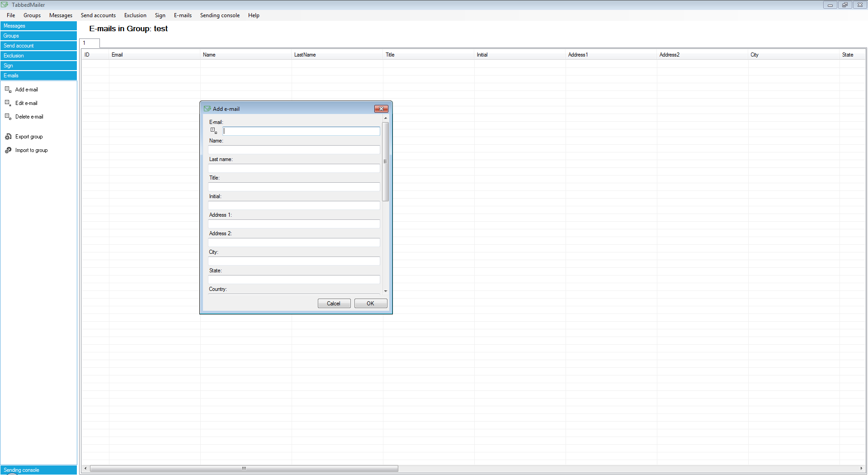Image resolution: width=868 pixels, height=475 pixels.
Task: Focus the City input field
Action: point(294,261)
